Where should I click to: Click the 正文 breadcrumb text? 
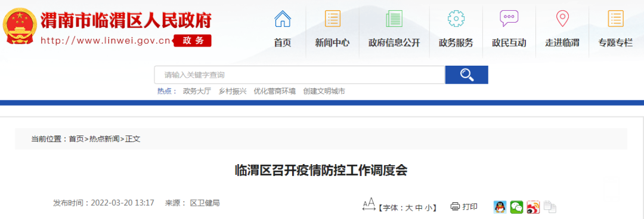click(132, 139)
